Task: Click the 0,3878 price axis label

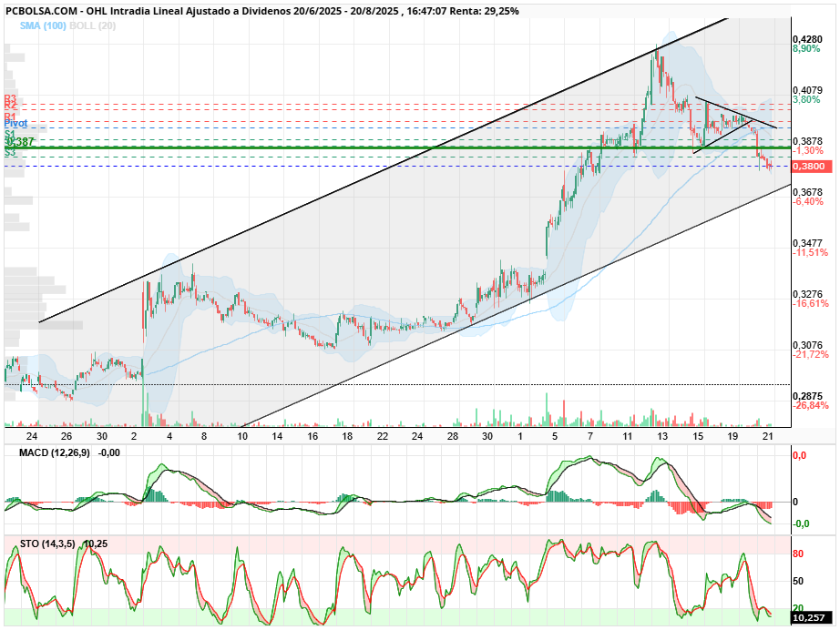Action: point(807,141)
